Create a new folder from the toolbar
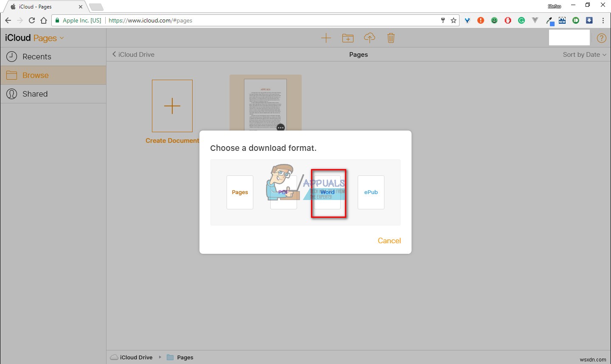 pyautogui.click(x=348, y=38)
